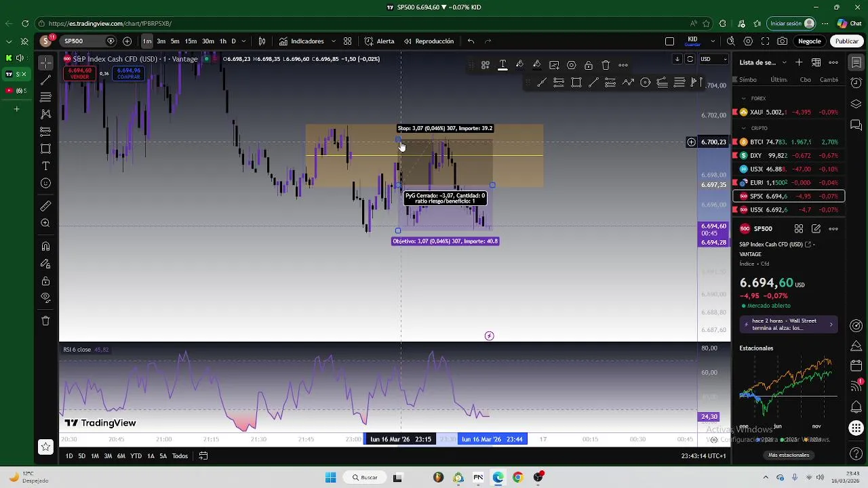
Task: Select the YTD date range
Action: [136, 456]
